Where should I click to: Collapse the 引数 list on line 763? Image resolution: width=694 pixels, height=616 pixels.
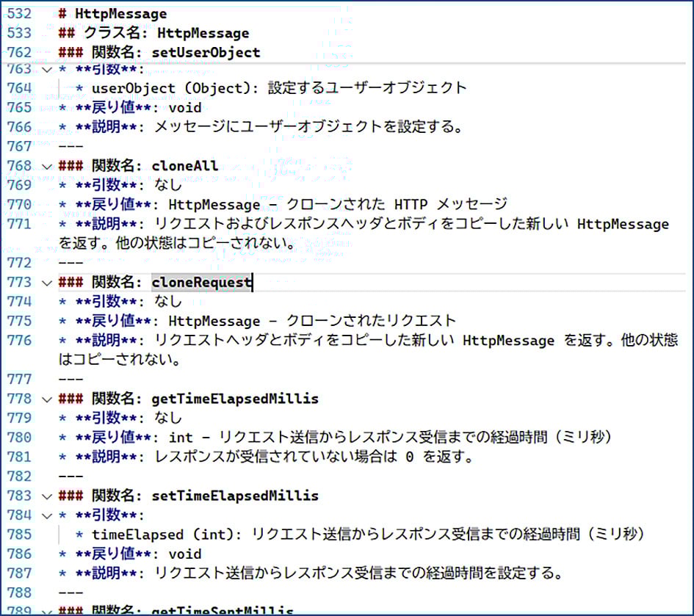click(x=48, y=70)
